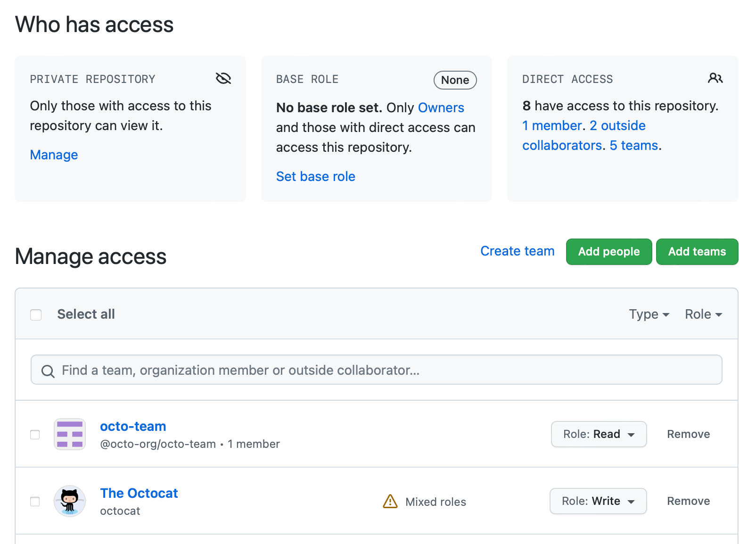Click the Create team link
Viewport: 756px width, 544px height.
(x=517, y=251)
